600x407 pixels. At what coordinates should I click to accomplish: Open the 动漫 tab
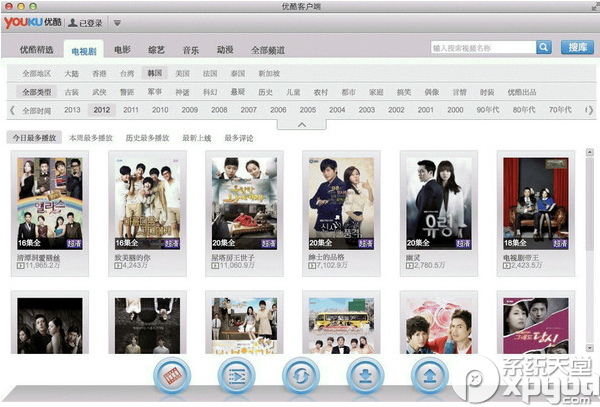tap(225, 50)
